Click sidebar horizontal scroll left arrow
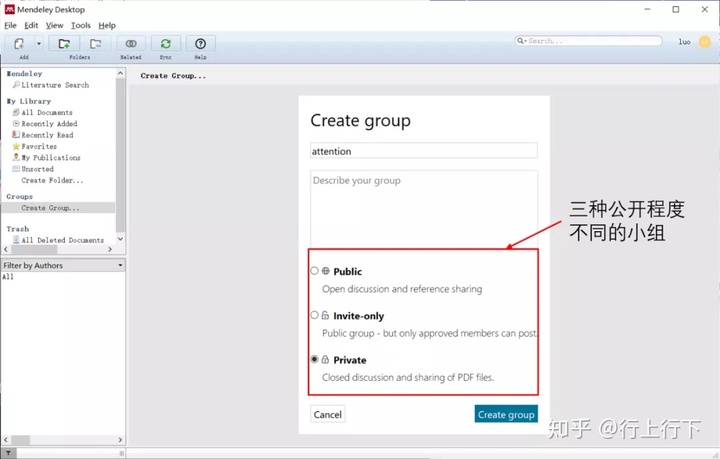720x459 pixels. click(x=6, y=249)
